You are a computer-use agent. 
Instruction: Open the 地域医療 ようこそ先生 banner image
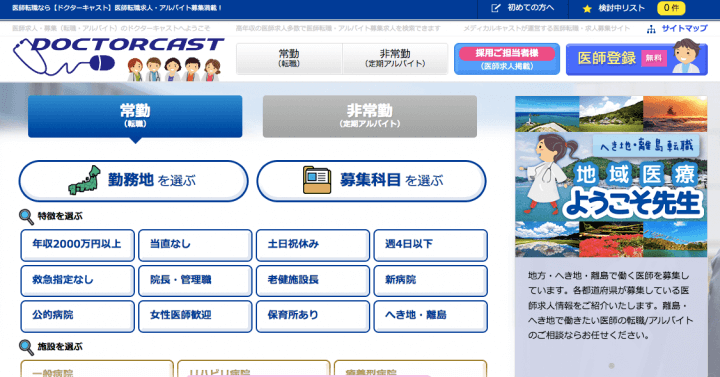tap(611, 176)
